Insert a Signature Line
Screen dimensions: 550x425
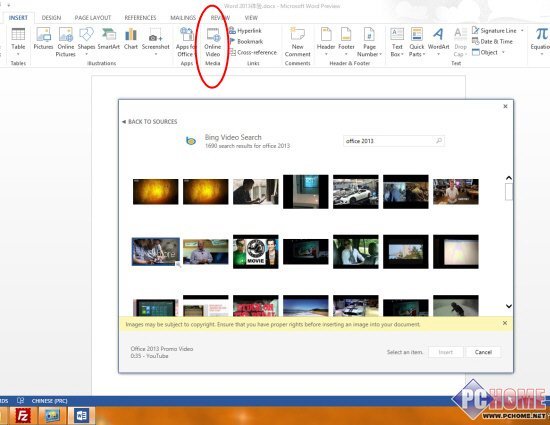(495, 31)
